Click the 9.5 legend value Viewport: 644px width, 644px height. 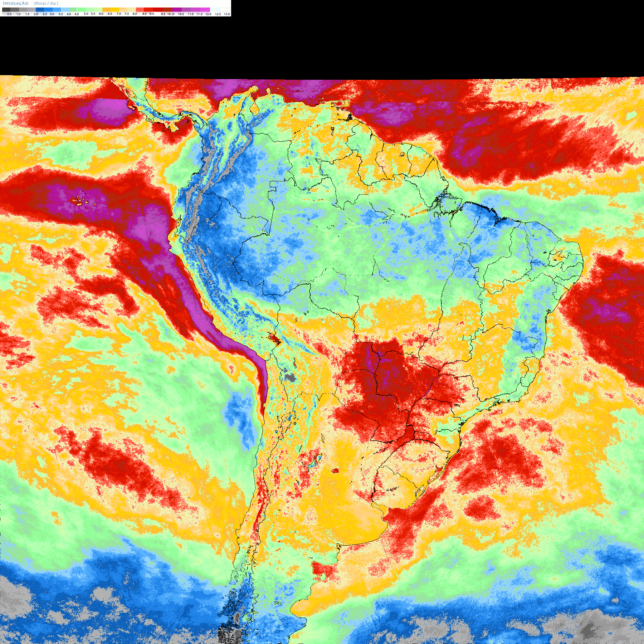(163, 14)
